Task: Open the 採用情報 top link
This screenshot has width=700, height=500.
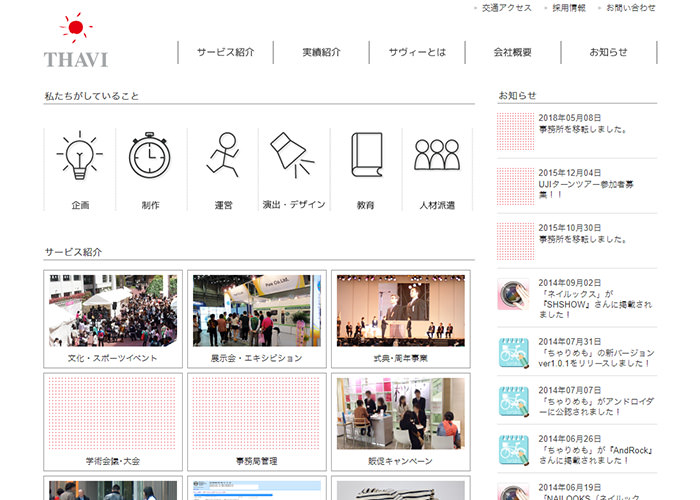Action: (x=569, y=8)
